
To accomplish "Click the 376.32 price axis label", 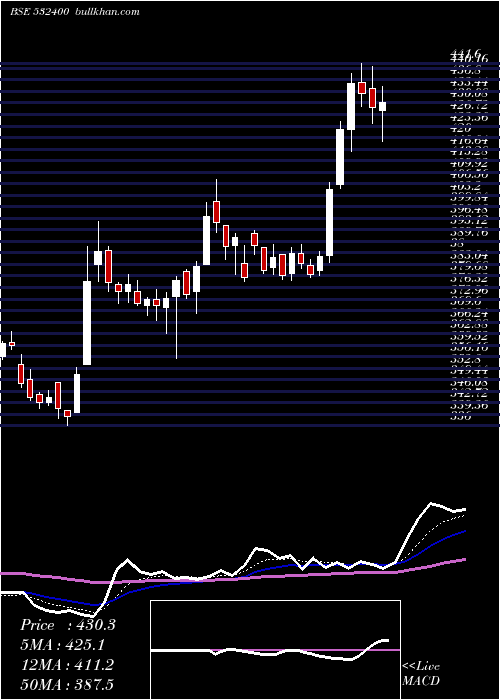I will point(469,278).
